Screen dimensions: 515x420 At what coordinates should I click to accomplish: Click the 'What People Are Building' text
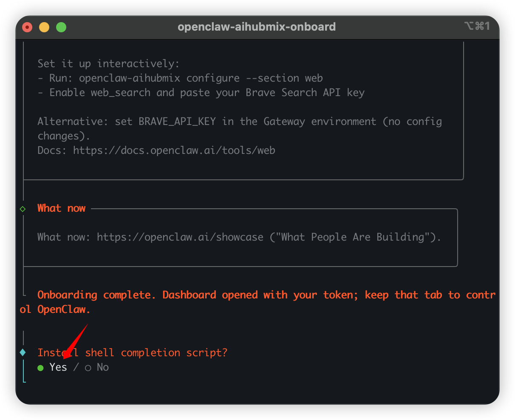(352, 237)
